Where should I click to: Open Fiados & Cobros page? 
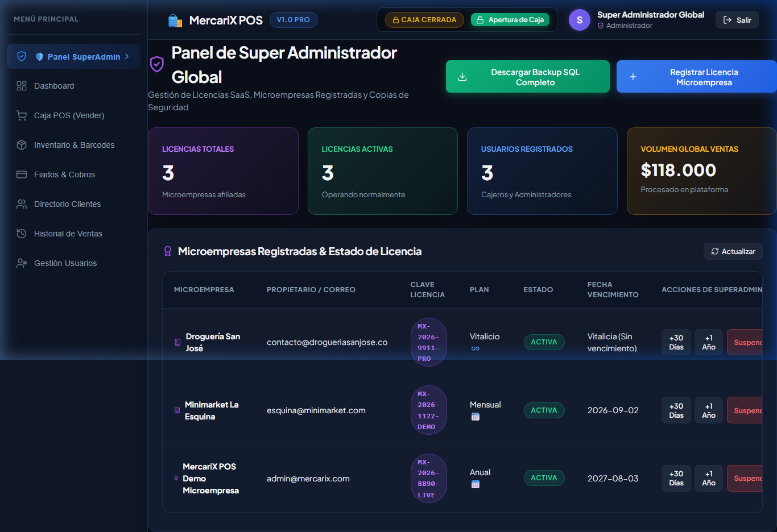[x=73, y=174]
